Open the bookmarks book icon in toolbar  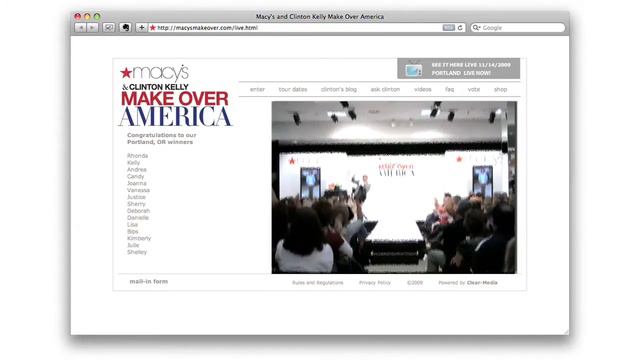tap(109, 28)
